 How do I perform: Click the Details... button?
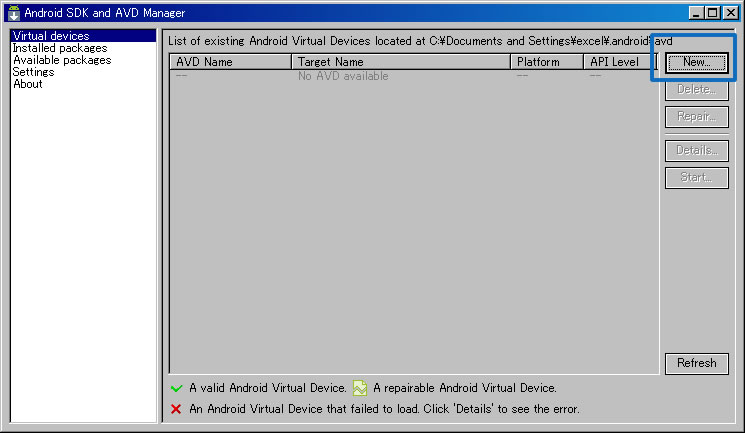click(x=697, y=151)
